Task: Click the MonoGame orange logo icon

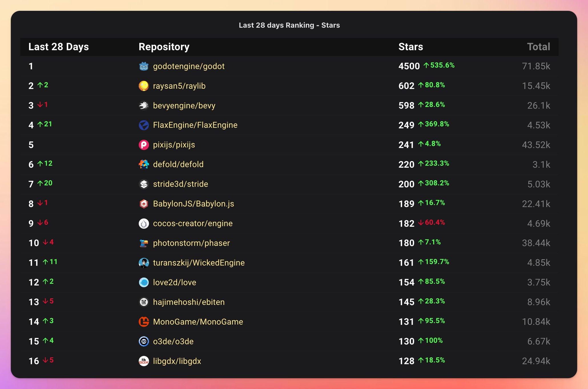Action: click(144, 322)
